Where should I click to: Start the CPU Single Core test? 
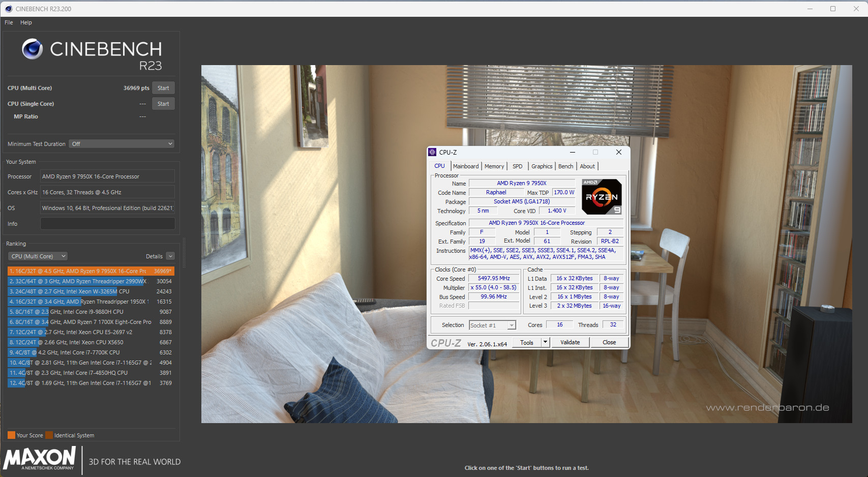[163, 104]
